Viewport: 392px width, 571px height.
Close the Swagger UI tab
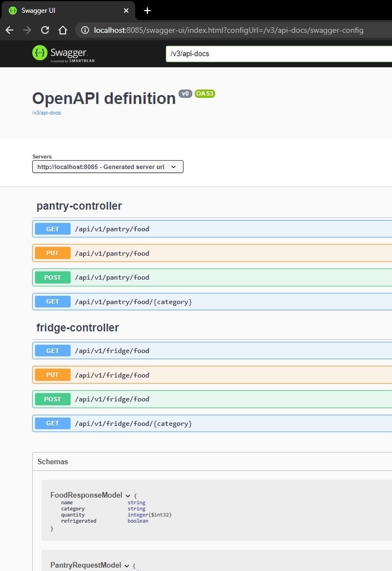(x=126, y=11)
